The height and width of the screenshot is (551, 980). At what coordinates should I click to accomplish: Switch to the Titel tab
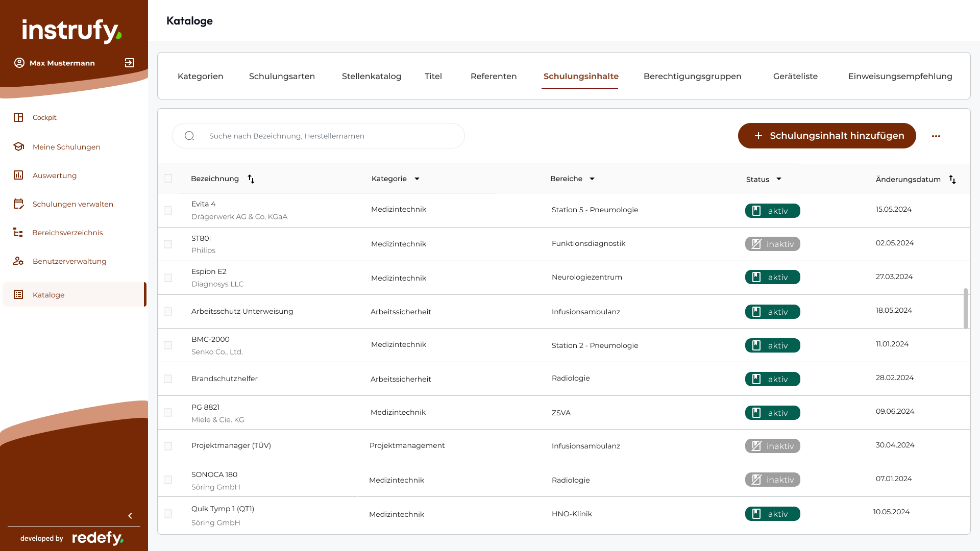(x=433, y=76)
